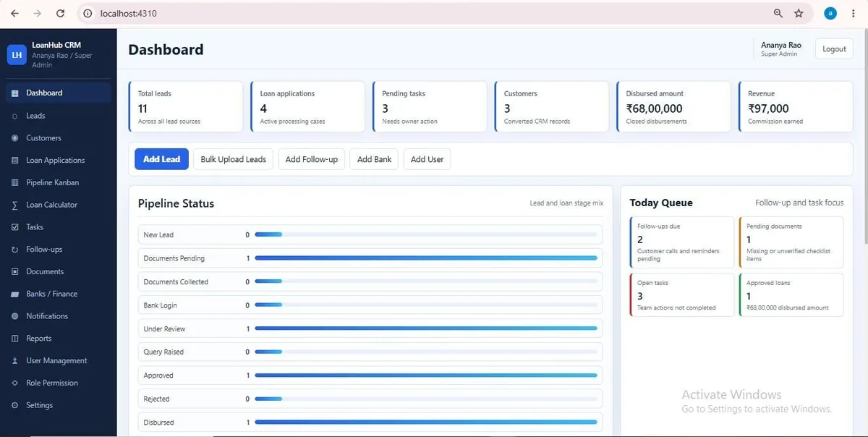Click the Documents sidebar icon
The height and width of the screenshot is (437, 868).
tap(15, 272)
